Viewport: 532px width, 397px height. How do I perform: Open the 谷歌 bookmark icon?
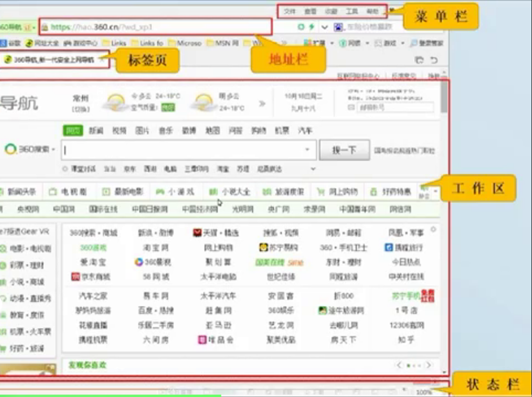[3, 43]
